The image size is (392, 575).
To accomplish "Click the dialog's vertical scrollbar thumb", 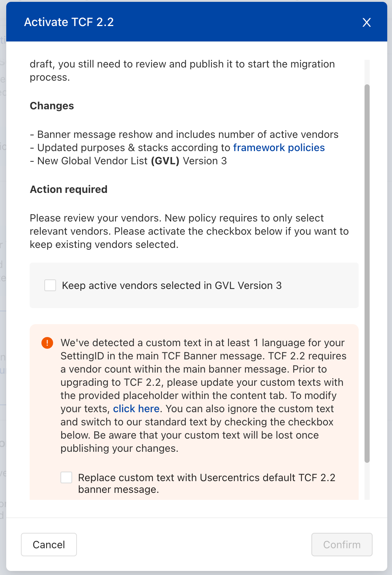I will [x=367, y=274].
